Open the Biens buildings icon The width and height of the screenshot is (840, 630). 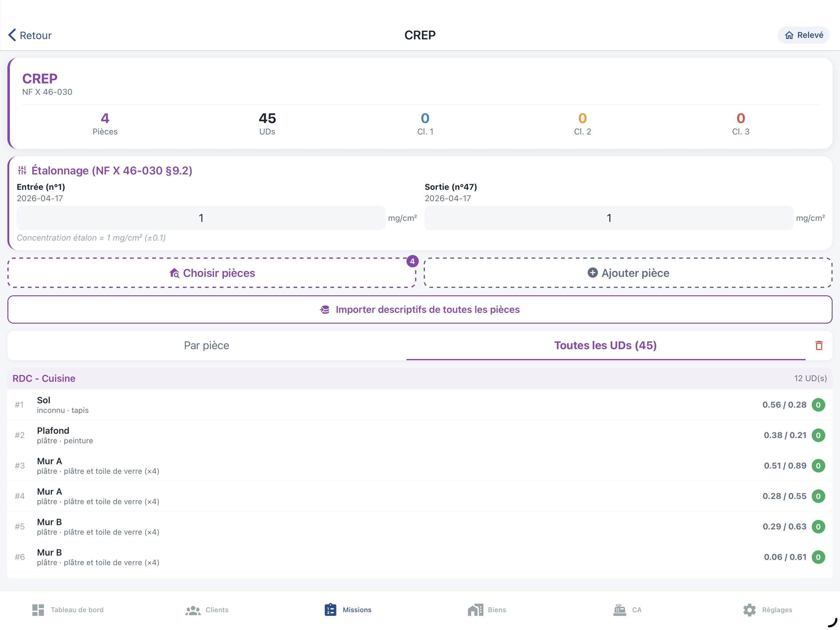coord(475,610)
